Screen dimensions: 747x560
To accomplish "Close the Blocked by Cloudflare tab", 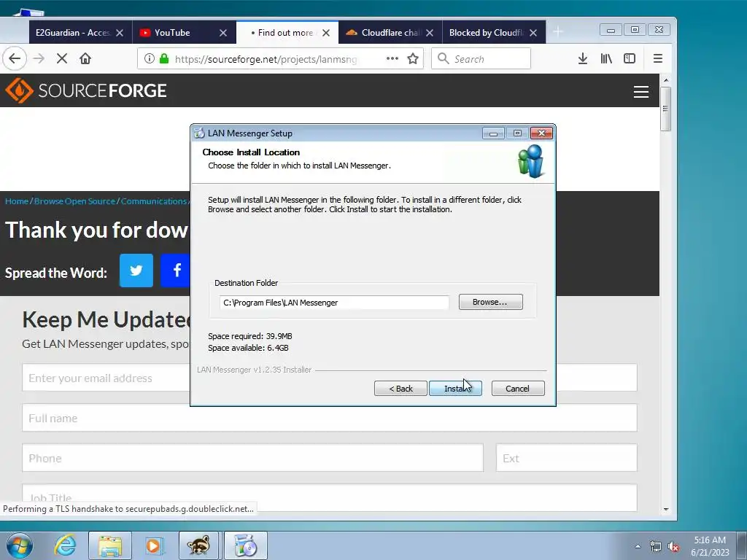I will coord(533,33).
